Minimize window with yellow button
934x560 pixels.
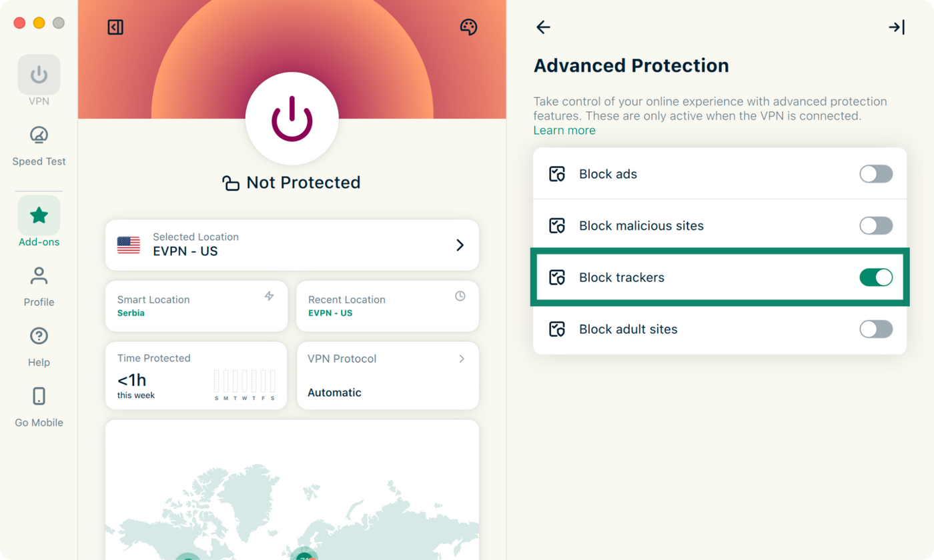point(39,23)
